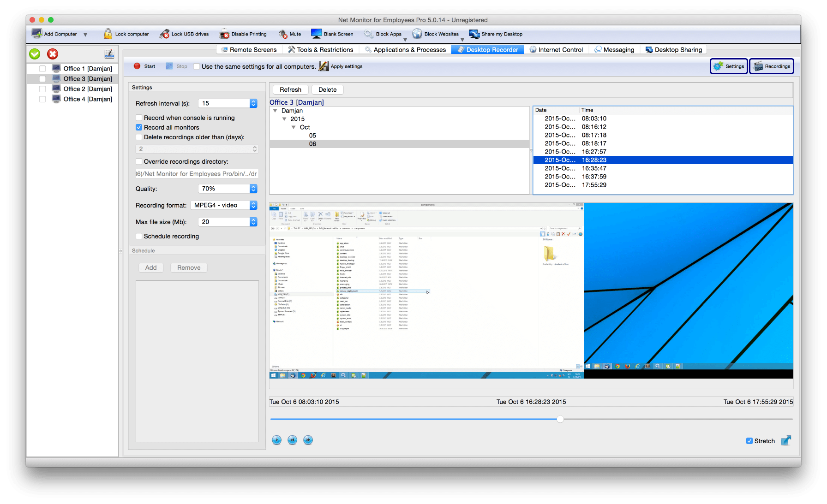Enable Record when console is running

139,118
